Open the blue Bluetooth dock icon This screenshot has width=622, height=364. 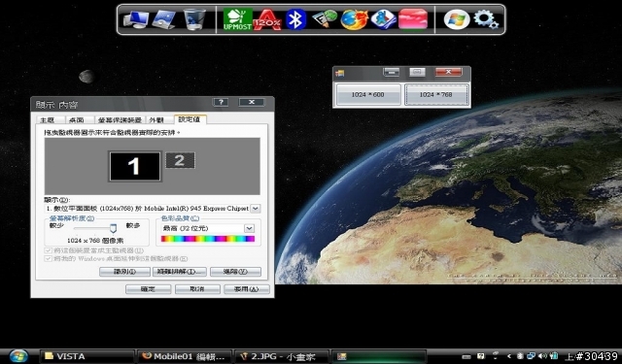[x=295, y=19]
